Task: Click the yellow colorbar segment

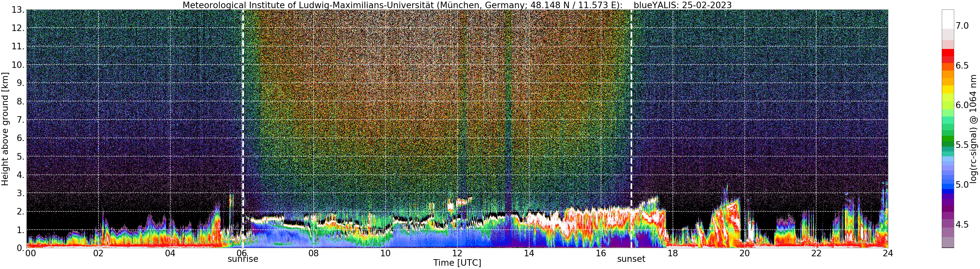Action: tap(948, 89)
